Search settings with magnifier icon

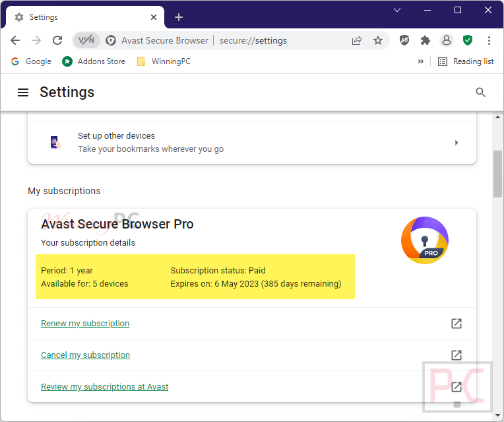480,92
